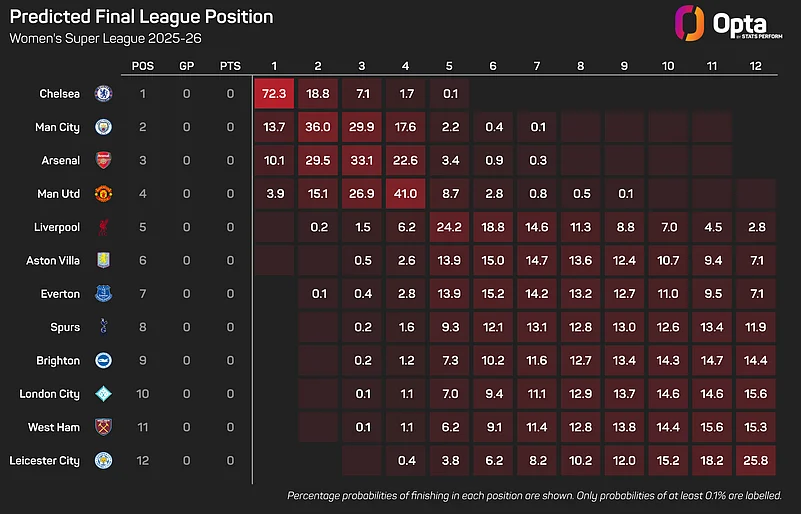Click the Leicester City team name
This screenshot has width=801, height=514.
[x=44, y=460]
